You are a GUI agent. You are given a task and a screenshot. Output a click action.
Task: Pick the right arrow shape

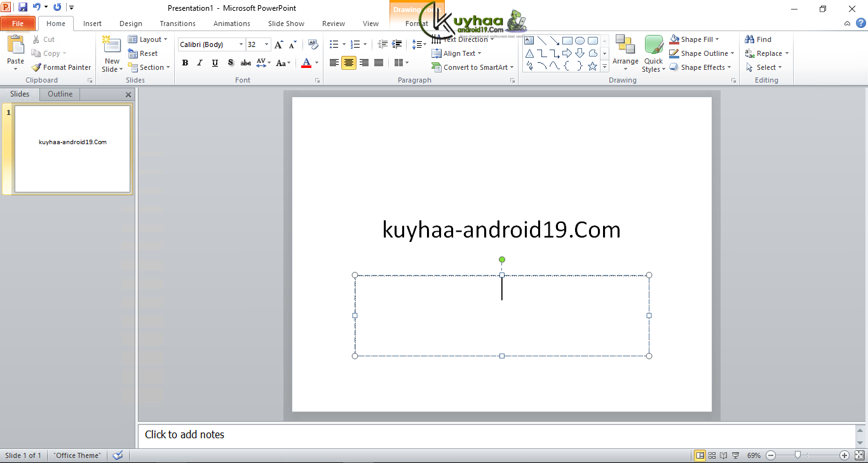click(x=567, y=53)
